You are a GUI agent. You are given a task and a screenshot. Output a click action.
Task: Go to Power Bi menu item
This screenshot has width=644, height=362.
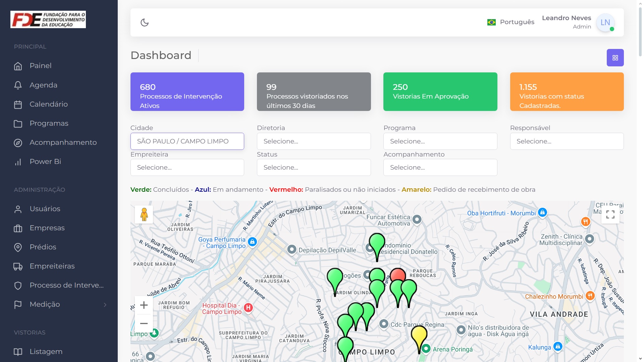point(45,162)
